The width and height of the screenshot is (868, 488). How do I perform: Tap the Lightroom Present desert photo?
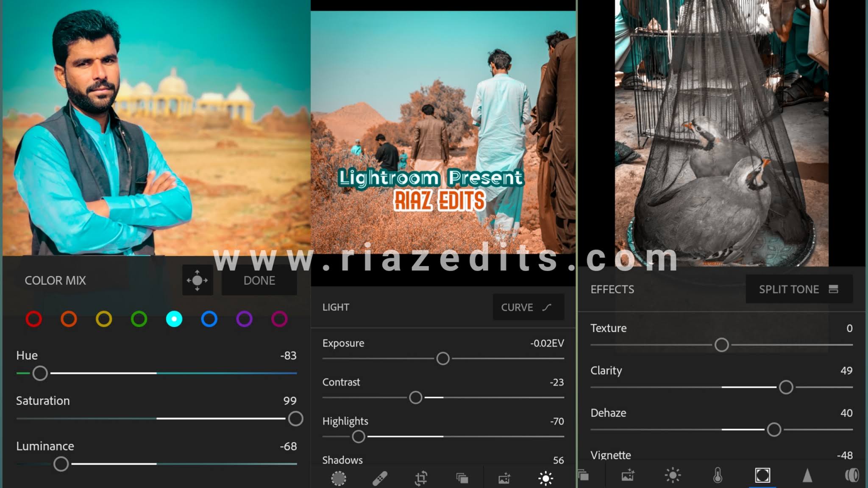[x=443, y=132]
